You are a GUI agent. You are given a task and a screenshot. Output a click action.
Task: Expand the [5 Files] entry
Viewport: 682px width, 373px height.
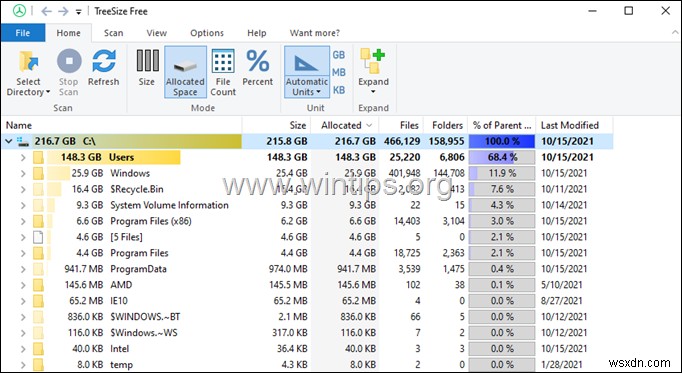click(x=23, y=237)
